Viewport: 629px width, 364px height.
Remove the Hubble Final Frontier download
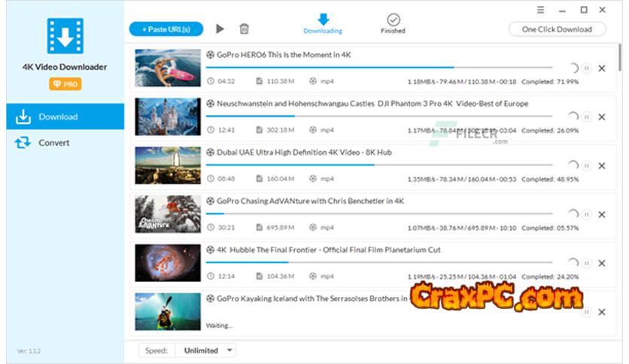602,263
